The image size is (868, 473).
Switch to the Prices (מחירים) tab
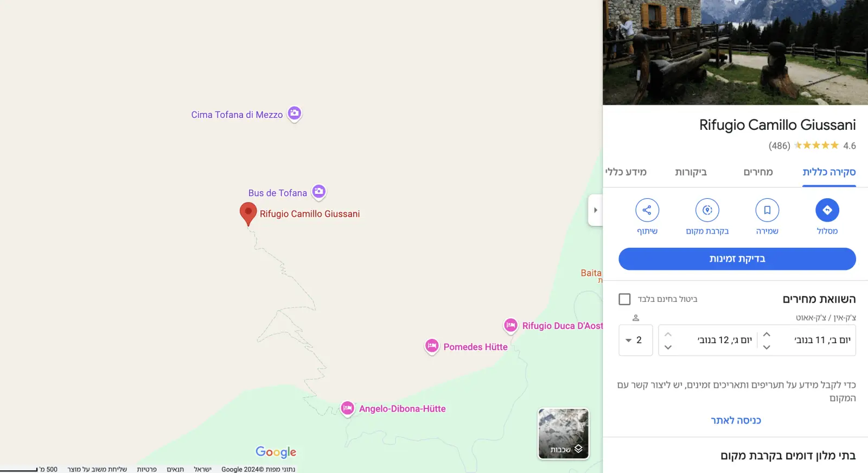(x=758, y=172)
